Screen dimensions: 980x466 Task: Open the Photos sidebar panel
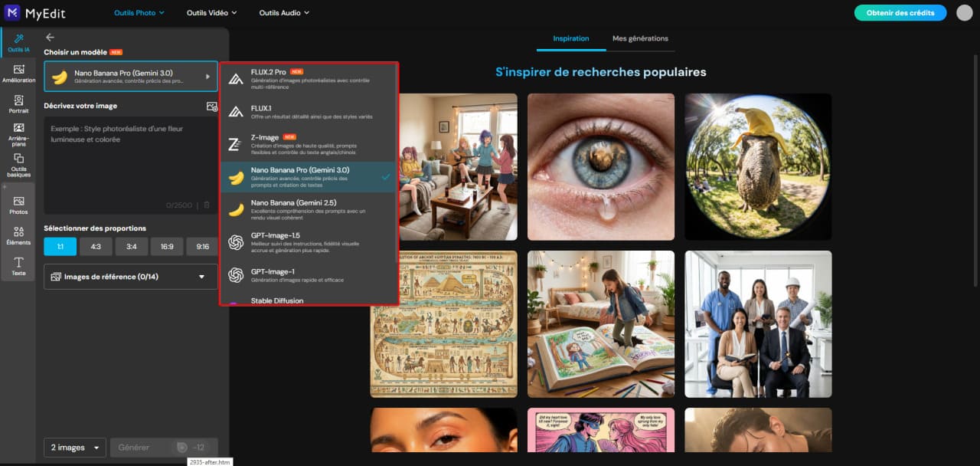coord(18,205)
